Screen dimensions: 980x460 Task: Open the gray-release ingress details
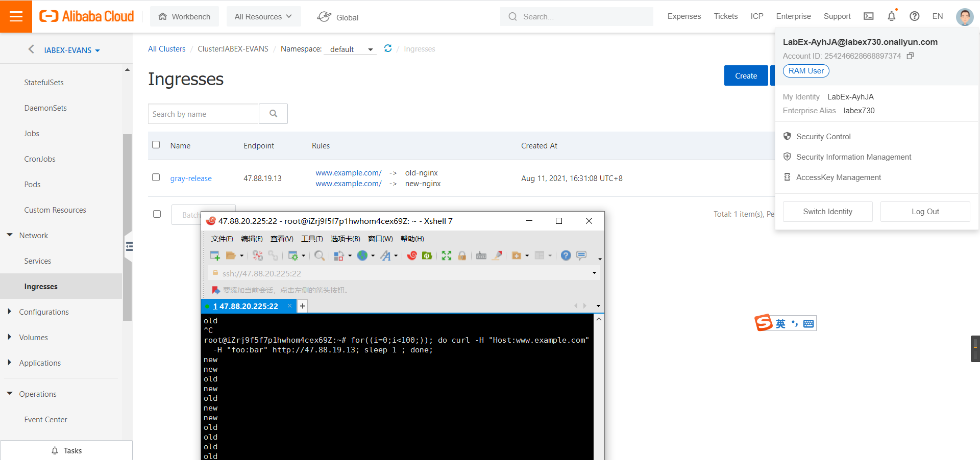coord(191,178)
